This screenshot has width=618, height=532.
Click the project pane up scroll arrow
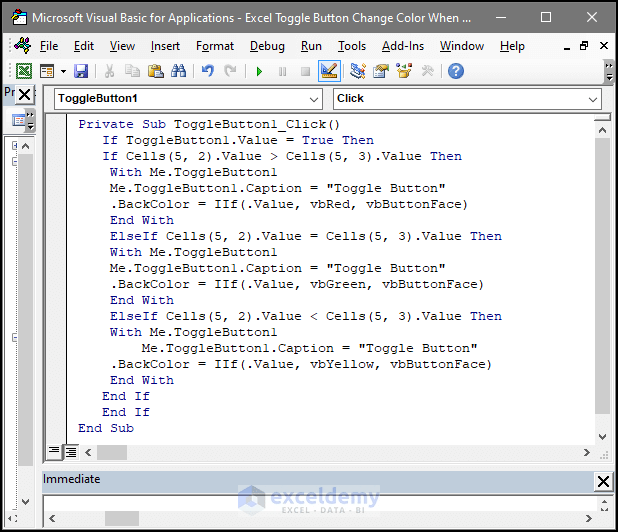point(26,146)
